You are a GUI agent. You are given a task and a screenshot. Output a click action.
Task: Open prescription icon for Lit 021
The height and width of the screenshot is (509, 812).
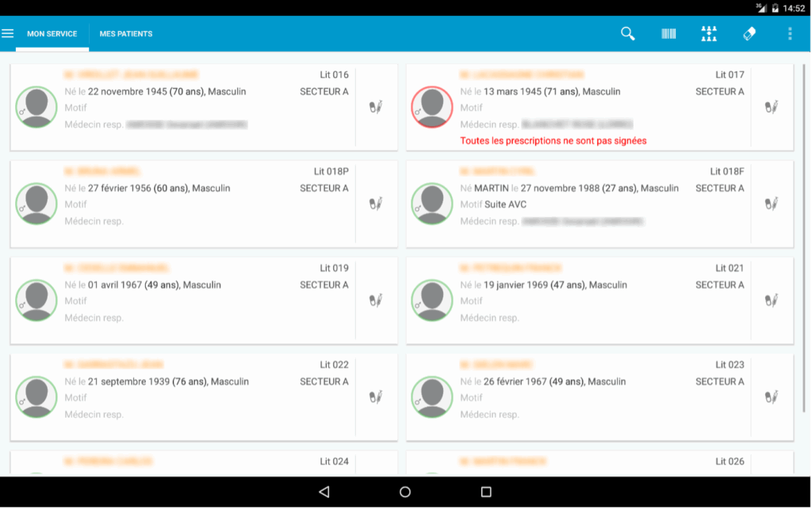(x=772, y=300)
